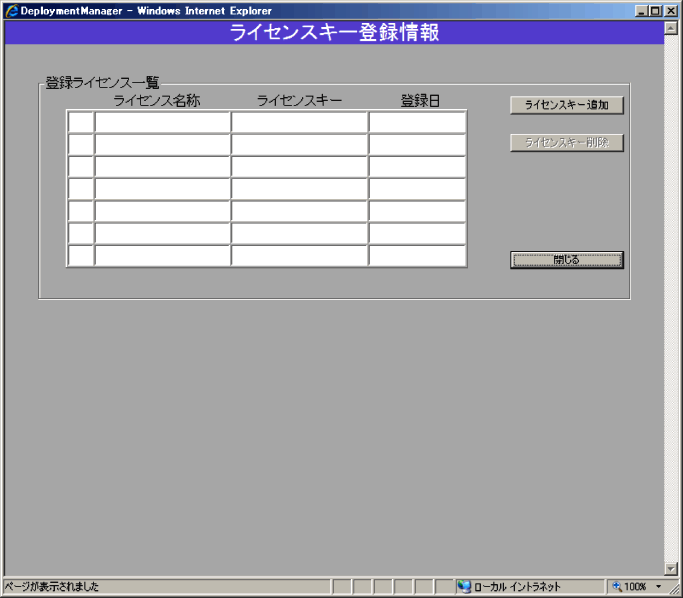Click the ライセンスキー削除 button
The height and width of the screenshot is (598, 683).
(567, 142)
